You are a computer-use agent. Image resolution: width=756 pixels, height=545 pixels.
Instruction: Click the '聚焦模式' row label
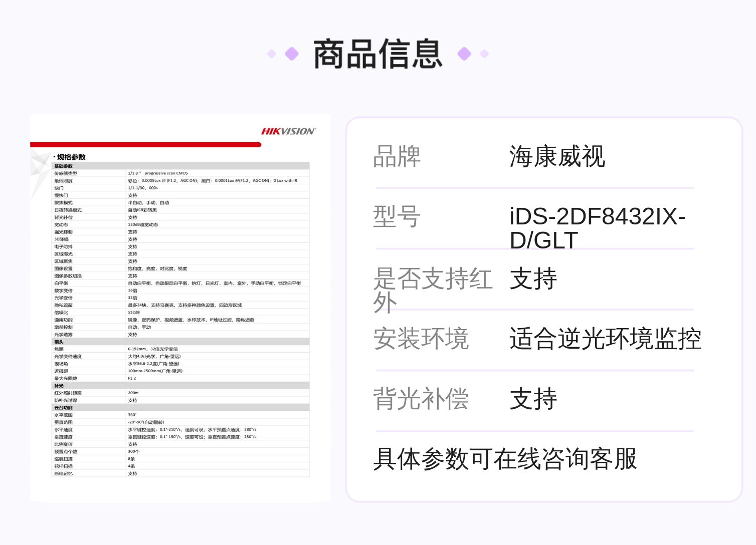pos(64,203)
